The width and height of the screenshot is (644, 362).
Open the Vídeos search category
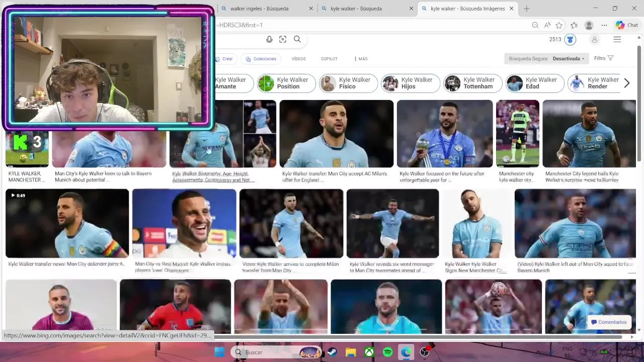click(x=298, y=59)
